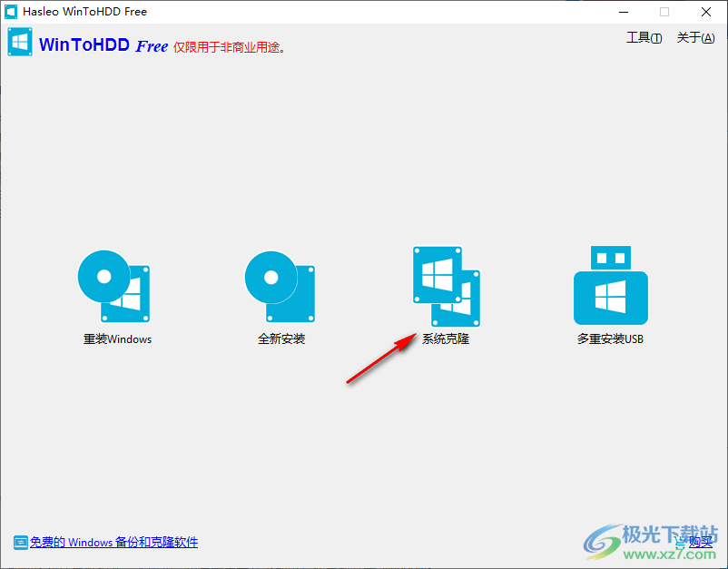Open the System Clone (系统克隆) icon
The image size is (728, 569).
coord(447,287)
